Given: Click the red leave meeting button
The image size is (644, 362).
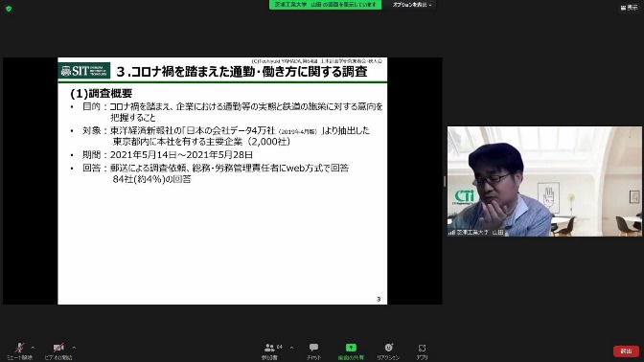Looking at the screenshot, I should pyautogui.click(x=626, y=351).
